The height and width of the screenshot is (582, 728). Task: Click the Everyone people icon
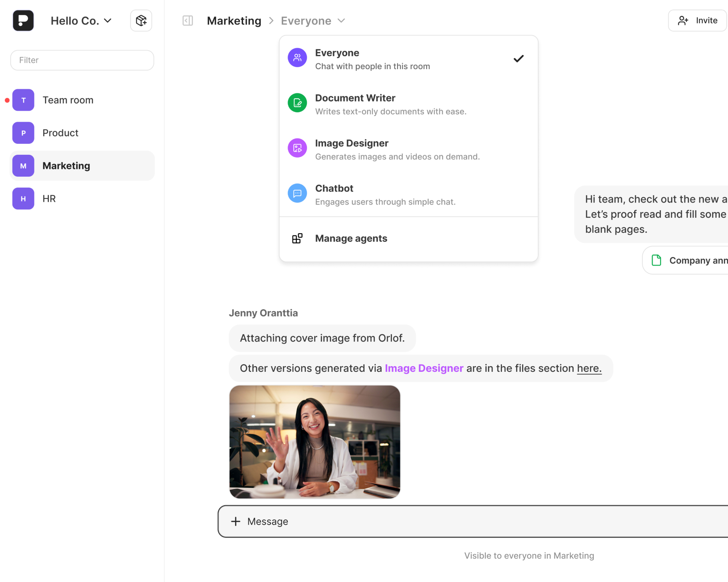(x=297, y=57)
